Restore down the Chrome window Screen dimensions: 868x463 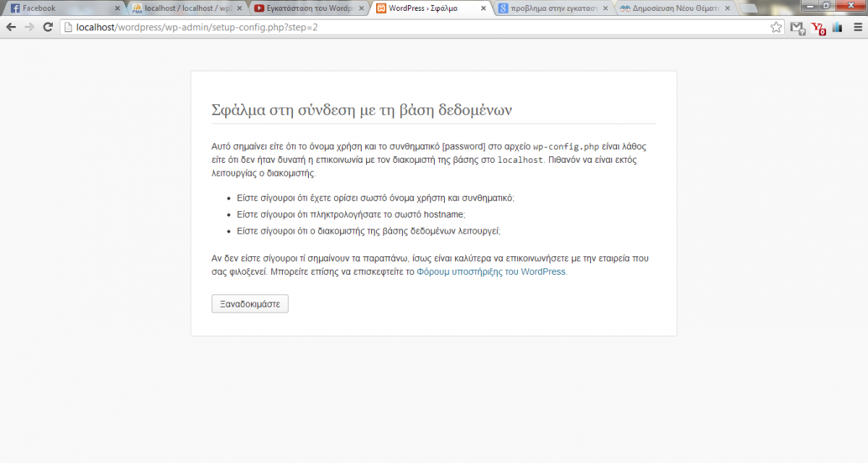(827, 5)
